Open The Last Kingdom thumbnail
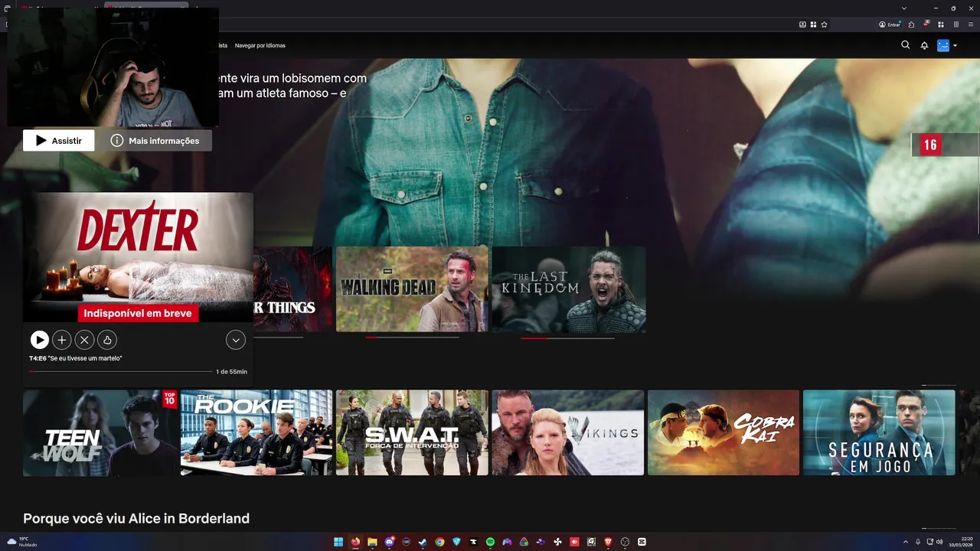The width and height of the screenshot is (980, 551). click(569, 289)
